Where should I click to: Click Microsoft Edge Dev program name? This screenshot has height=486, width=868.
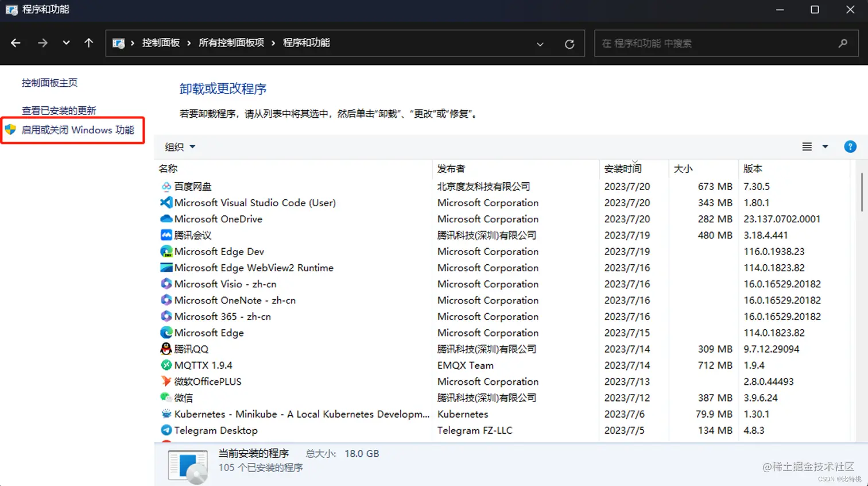(219, 252)
